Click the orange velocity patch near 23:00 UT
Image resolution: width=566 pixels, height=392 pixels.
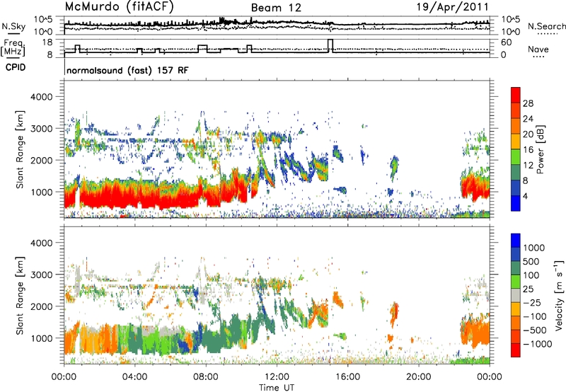tap(475, 331)
